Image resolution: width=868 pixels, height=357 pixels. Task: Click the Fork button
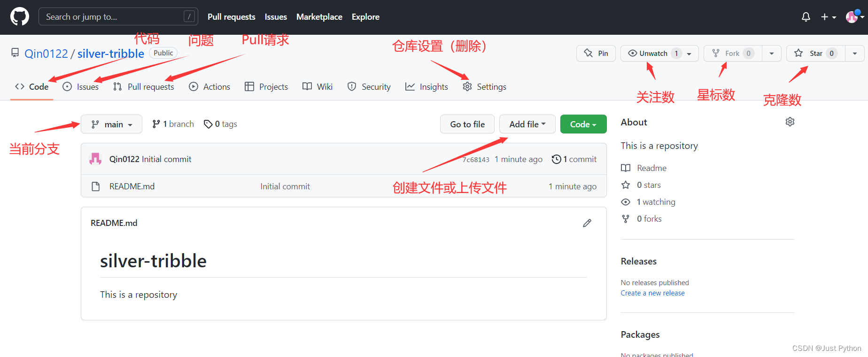(733, 53)
